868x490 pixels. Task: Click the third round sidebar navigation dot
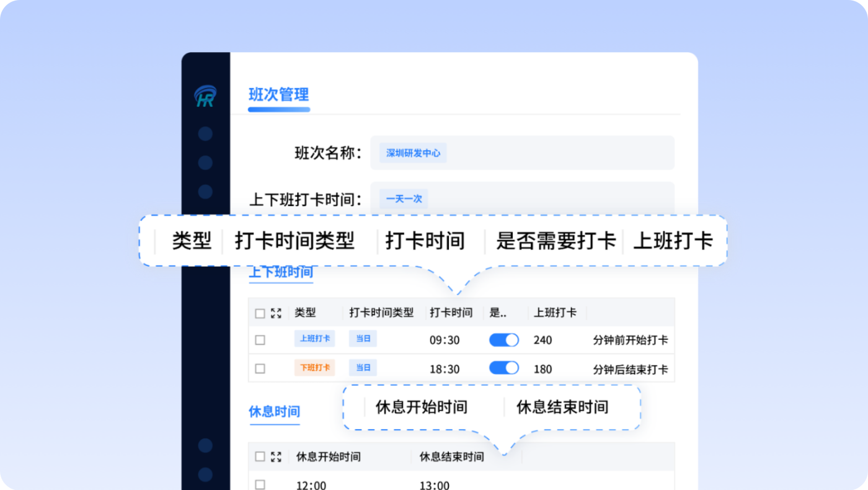click(205, 192)
